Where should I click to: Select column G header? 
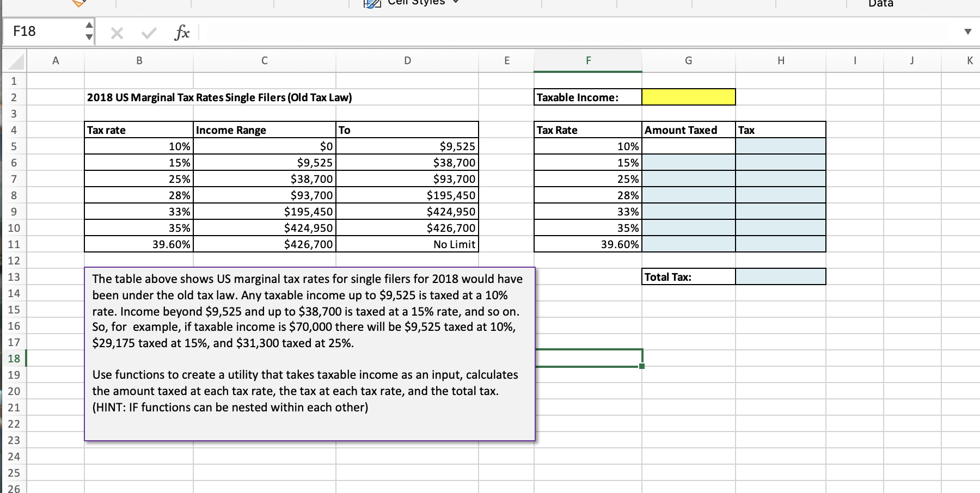point(689,61)
